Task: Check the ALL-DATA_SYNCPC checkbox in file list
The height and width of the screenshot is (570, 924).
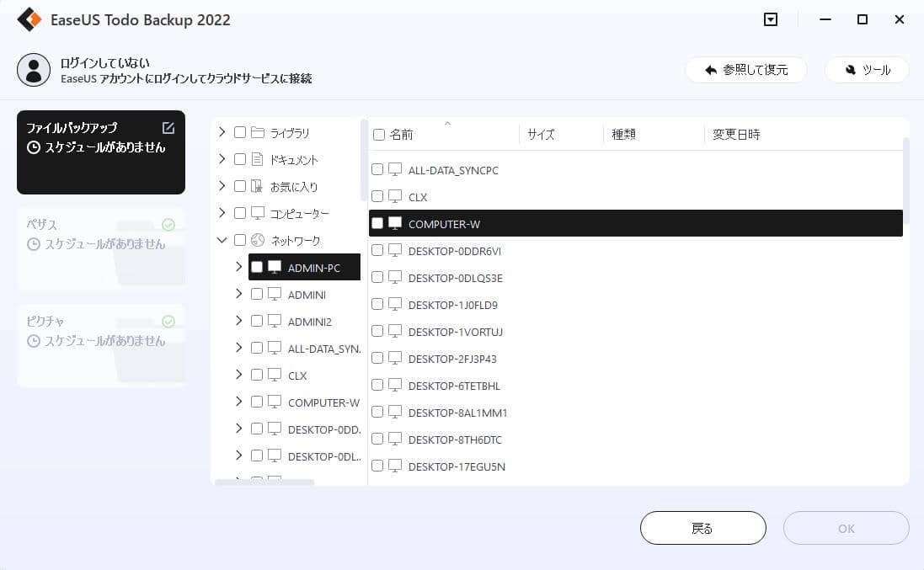Action: 377,169
